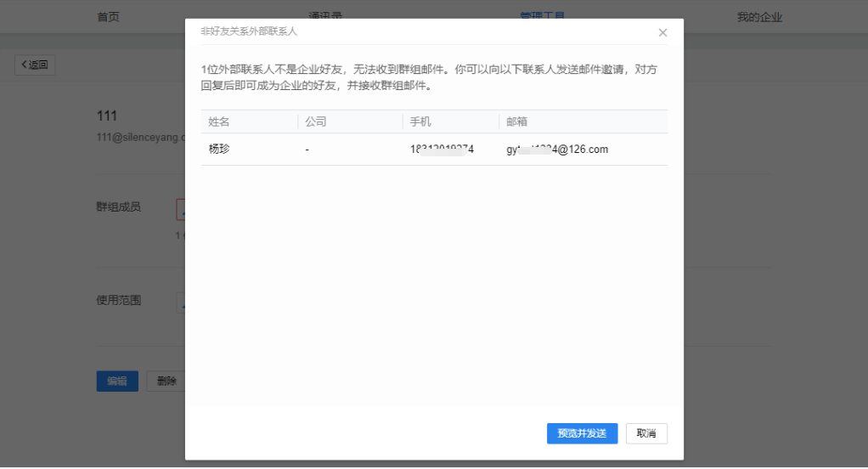This screenshot has width=868, height=469.
Task: Select the contact name 杨珍
Action: pos(219,150)
